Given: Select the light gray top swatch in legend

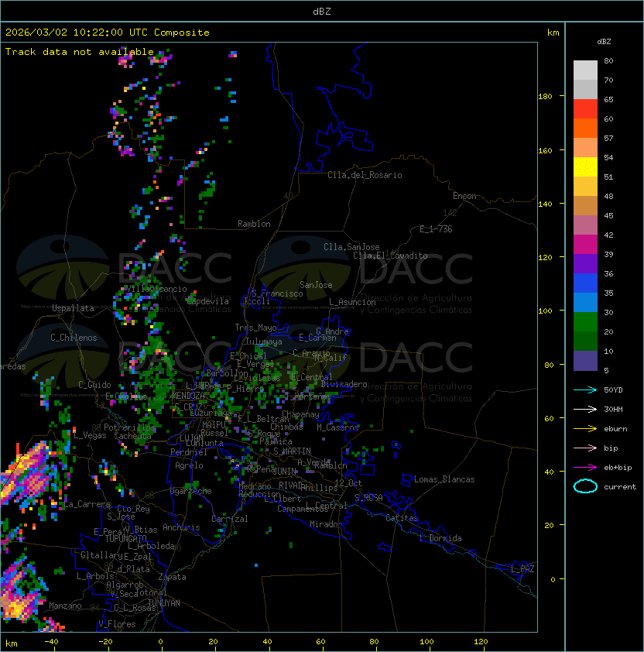Looking at the screenshot, I should [x=585, y=70].
